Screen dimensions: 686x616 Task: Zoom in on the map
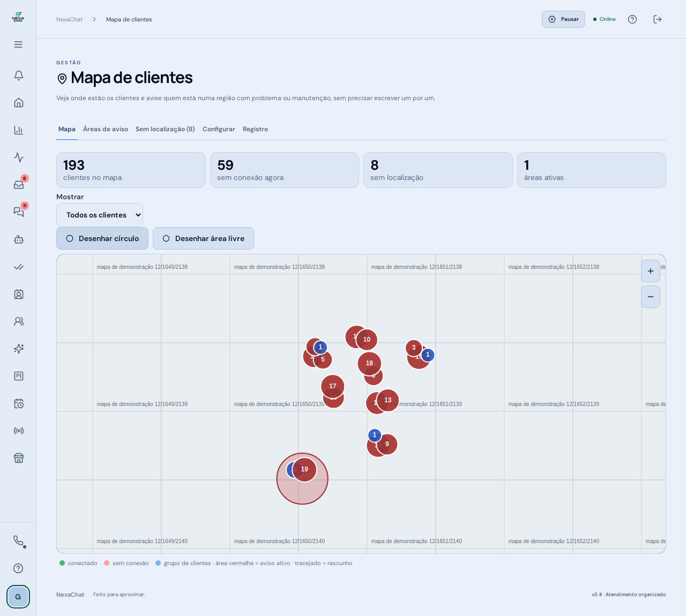651,271
